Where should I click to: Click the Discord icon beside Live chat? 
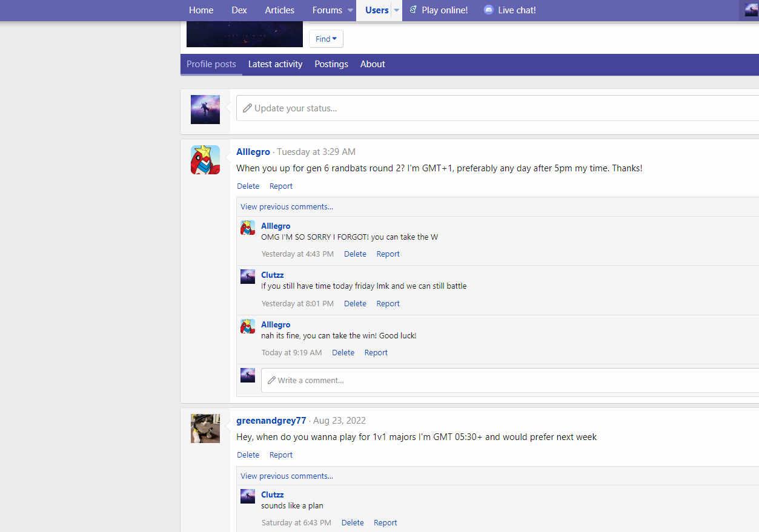coord(488,10)
